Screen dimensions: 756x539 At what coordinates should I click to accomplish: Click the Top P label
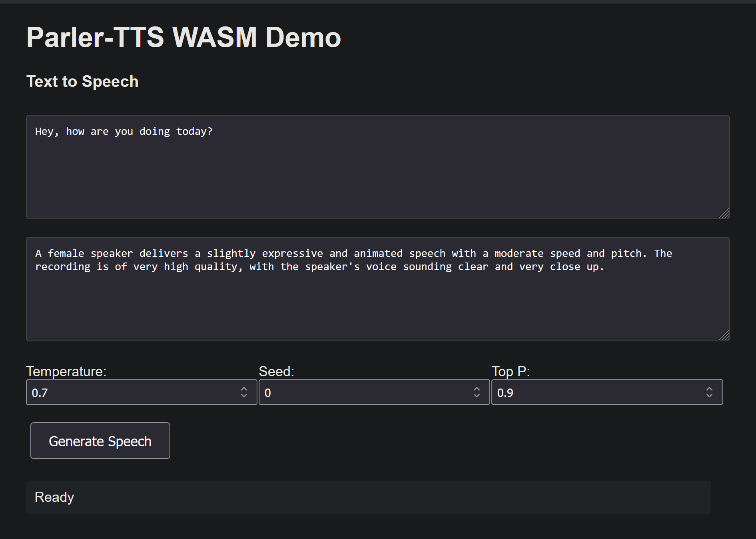[x=511, y=371]
